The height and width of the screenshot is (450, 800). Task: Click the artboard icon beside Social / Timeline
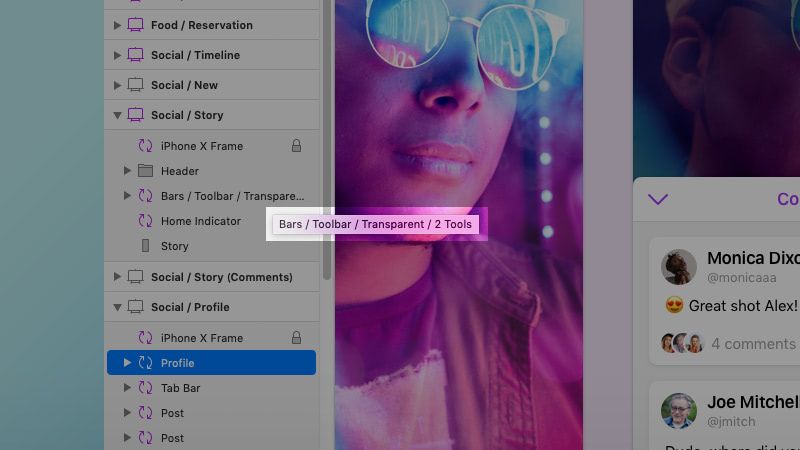coord(135,55)
